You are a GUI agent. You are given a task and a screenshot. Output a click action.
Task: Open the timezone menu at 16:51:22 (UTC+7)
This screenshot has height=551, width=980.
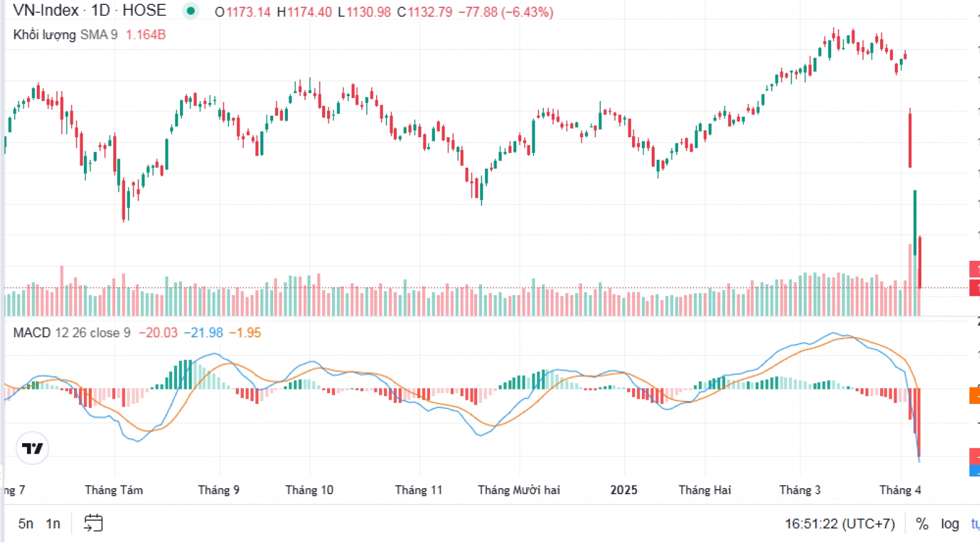tap(840, 524)
